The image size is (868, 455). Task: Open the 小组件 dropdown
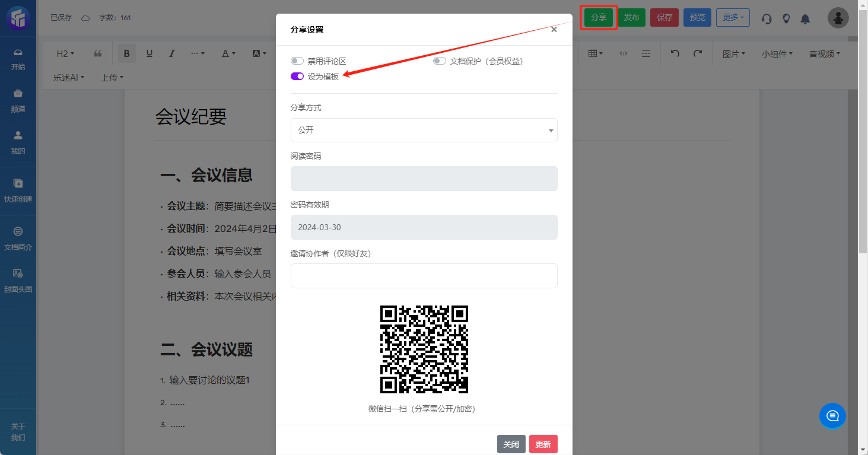pos(777,53)
